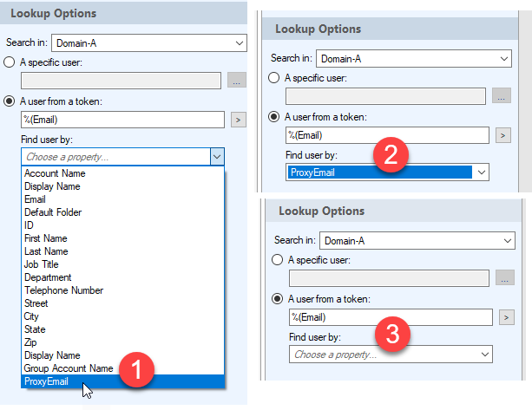This screenshot has width=532, height=410.
Task: Select ProxyEmail from the property list
Action: point(48,381)
